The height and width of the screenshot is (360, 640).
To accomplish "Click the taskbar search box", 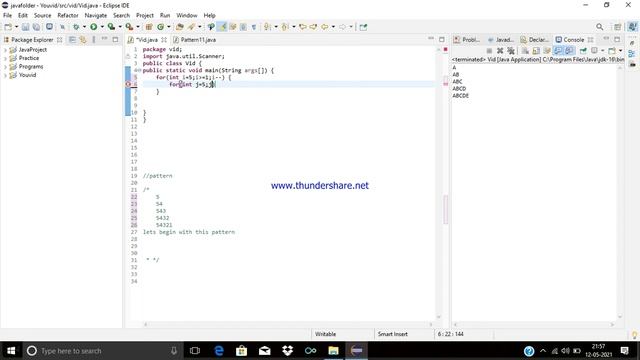I will click(102, 351).
